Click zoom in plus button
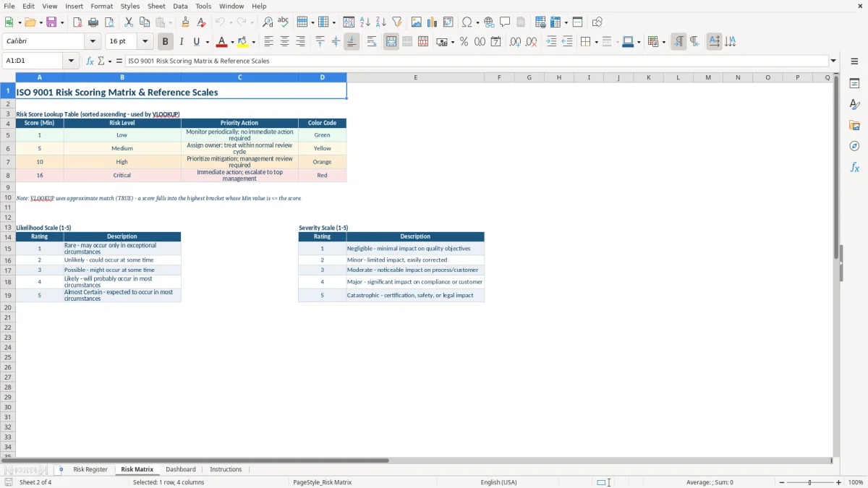 [x=838, y=482]
